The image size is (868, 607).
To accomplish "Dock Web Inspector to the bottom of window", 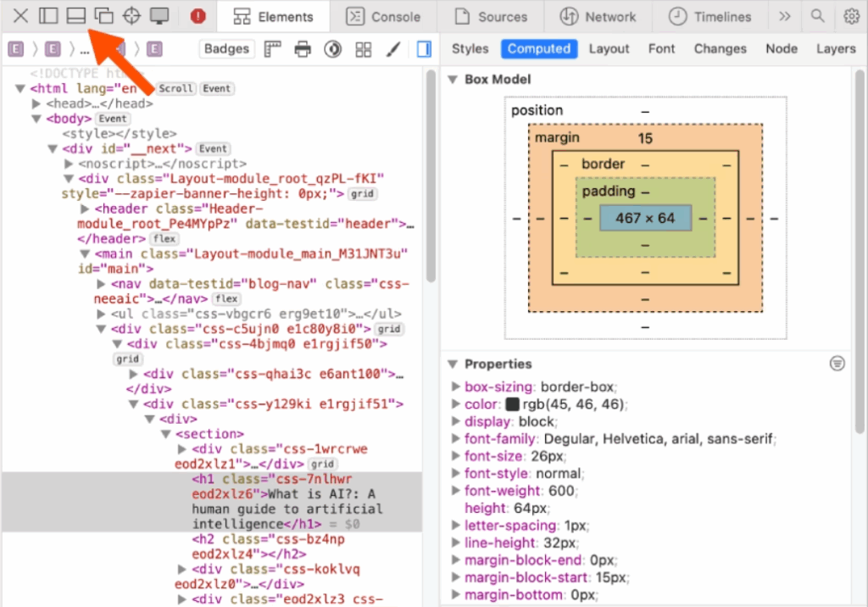I will (x=76, y=16).
